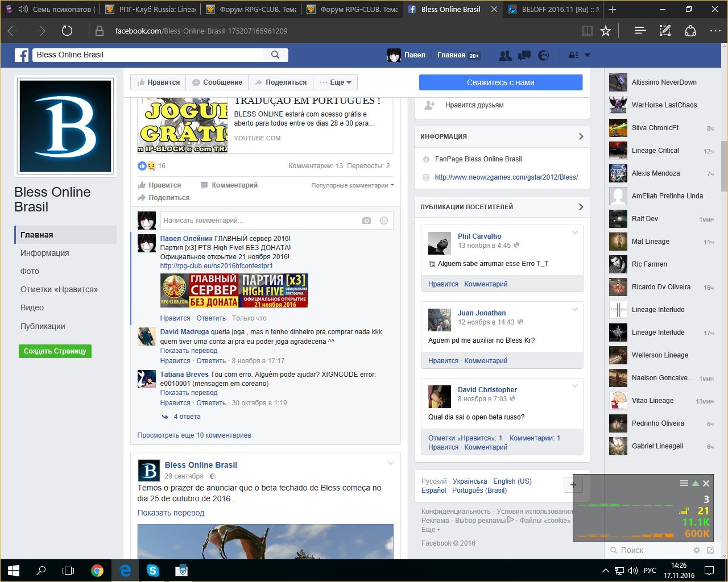Viewport: 728px width, 582px height.
Task: Open Facebook messages icon in header
Action: point(524,55)
